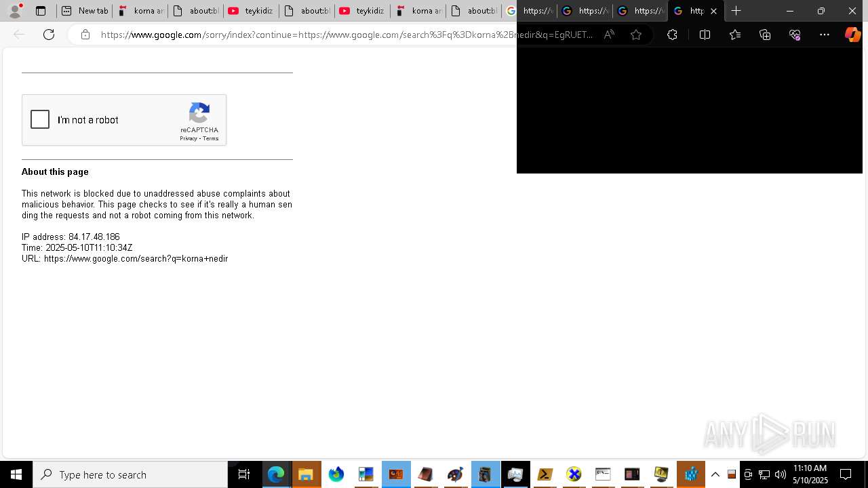View site information via the lock icon
Viewport: 868px width, 488px height.
[x=85, y=35]
